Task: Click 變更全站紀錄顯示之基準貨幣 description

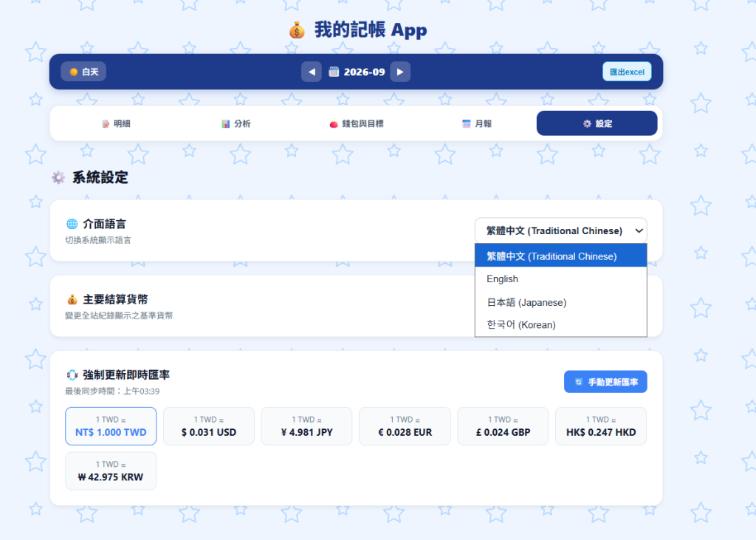Action: [119, 315]
